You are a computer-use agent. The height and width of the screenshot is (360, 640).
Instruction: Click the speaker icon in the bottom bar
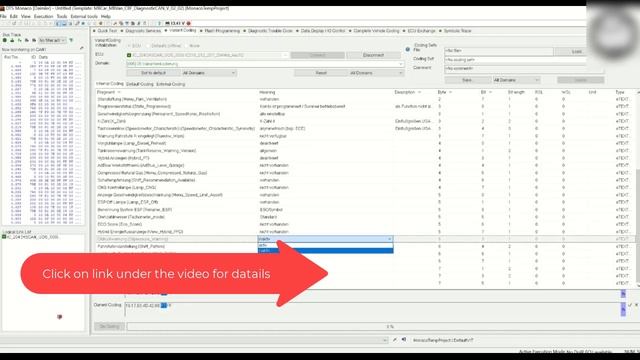(x=404, y=340)
